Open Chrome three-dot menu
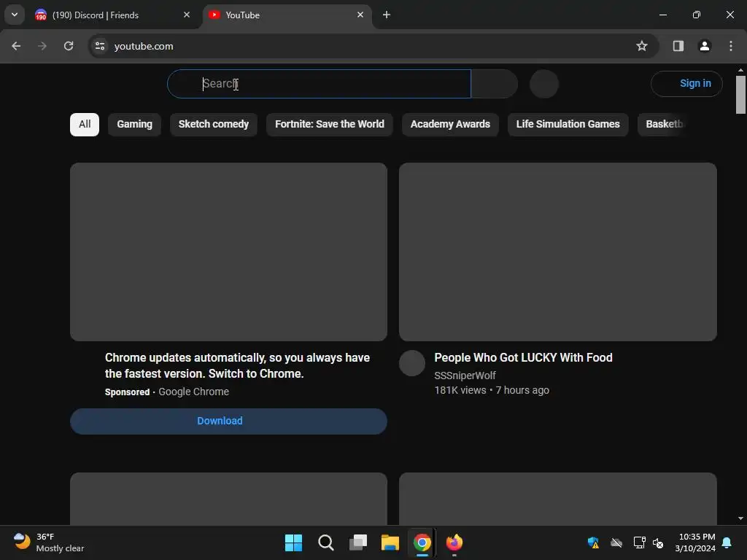 pyautogui.click(x=730, y=46)
